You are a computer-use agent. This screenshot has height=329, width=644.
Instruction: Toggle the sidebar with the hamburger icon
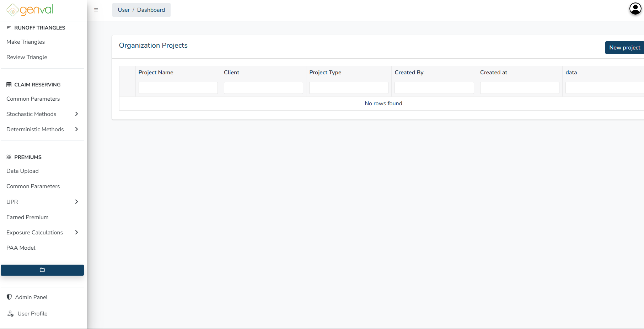[96, 10]
